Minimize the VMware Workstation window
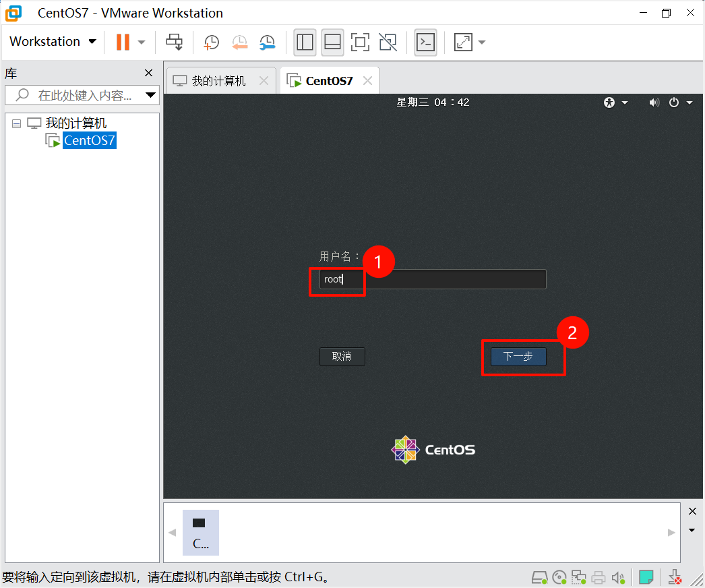 pyautogui.click(x=644, y=13)
